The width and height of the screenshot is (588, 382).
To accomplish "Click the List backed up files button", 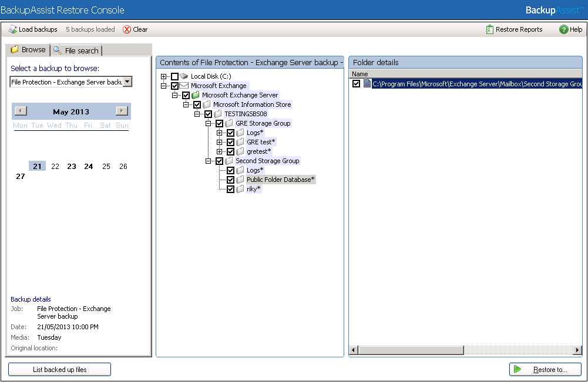I will point(60,369).
